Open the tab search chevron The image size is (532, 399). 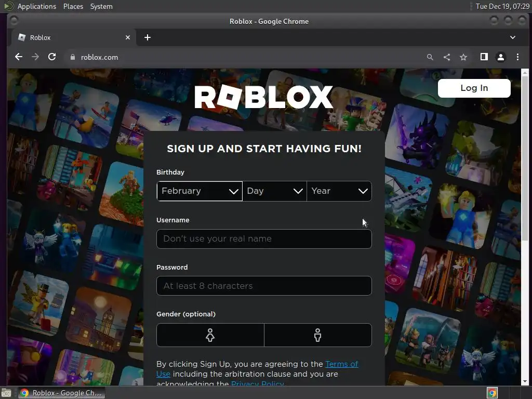click(x=513, y=37)
